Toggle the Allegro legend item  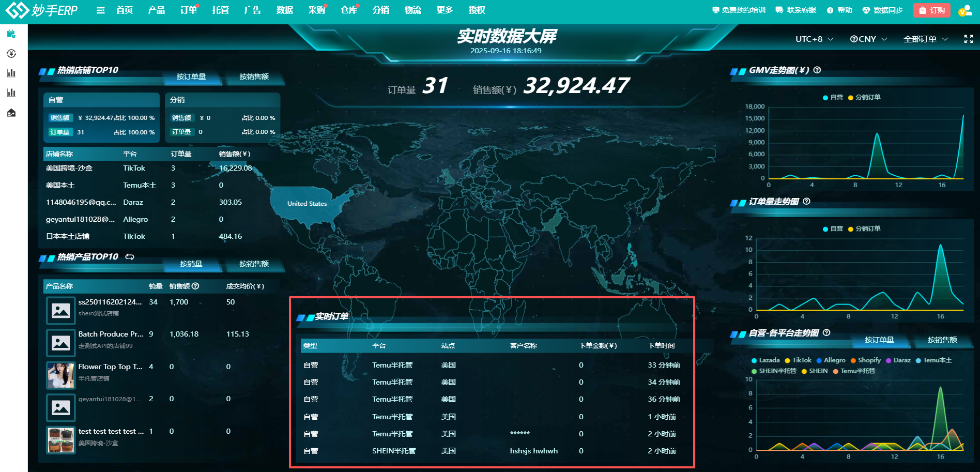point(831,360)
